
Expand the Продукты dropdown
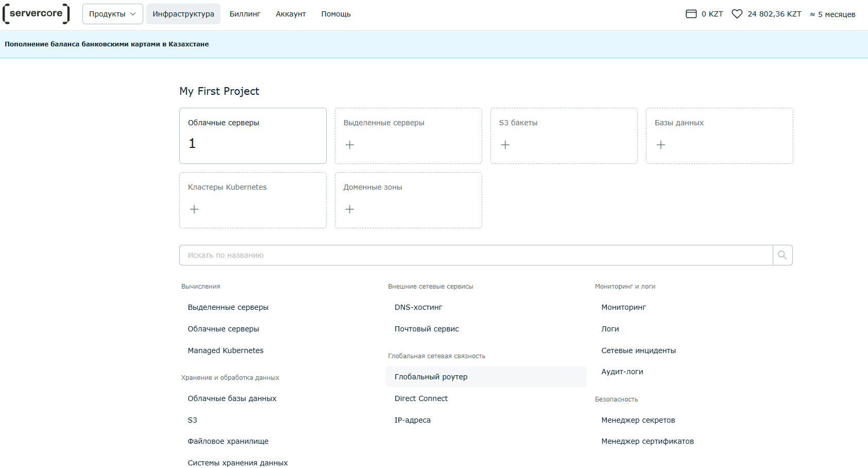point(112,14)
